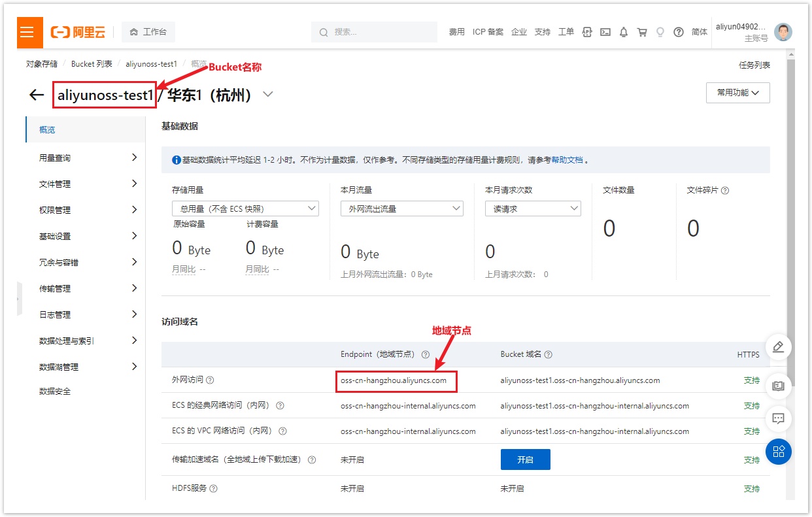
Task: Click the blue floating apps grid icon
Action: coord(778,452)
